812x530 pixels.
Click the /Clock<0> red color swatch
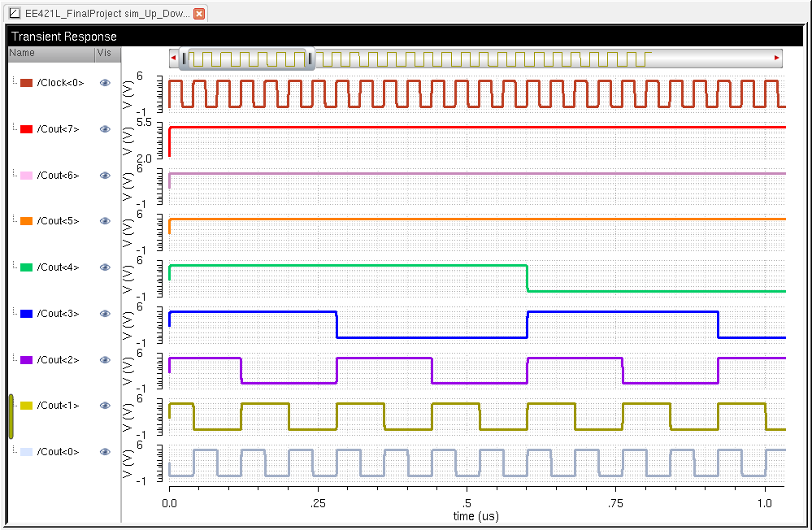pyautogui.click(x=26, y=83)
